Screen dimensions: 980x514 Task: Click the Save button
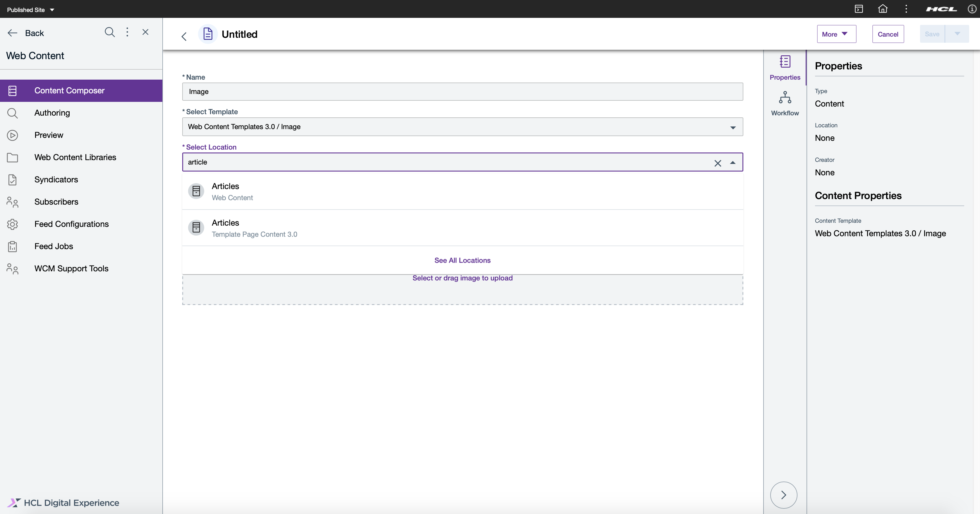[932, 34]
